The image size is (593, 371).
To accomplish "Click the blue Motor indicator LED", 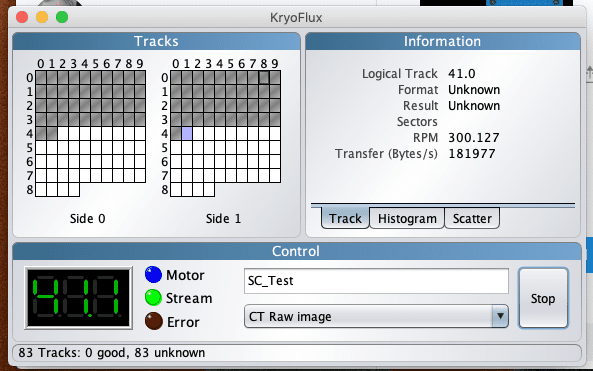I will pos(153,275).
